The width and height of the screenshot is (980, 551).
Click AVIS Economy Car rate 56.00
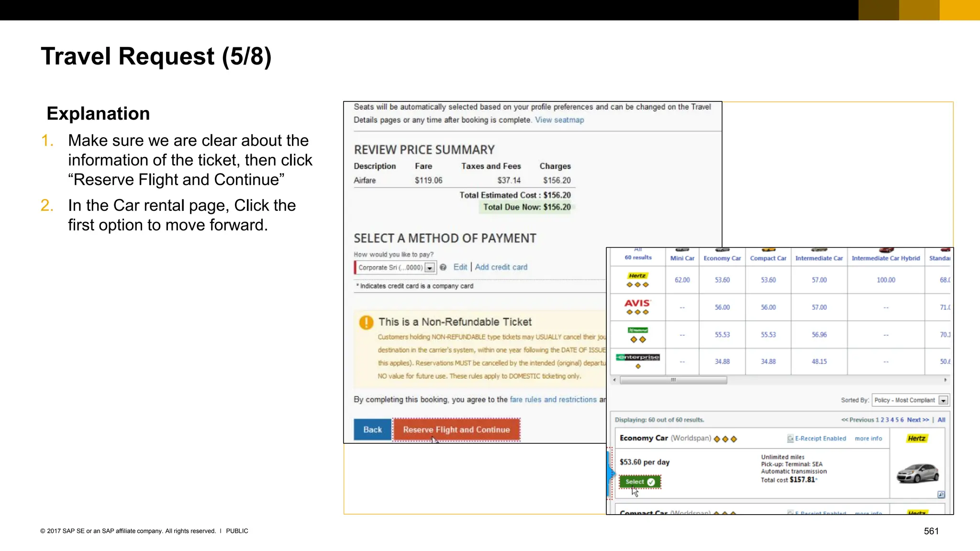pos(722,308)
